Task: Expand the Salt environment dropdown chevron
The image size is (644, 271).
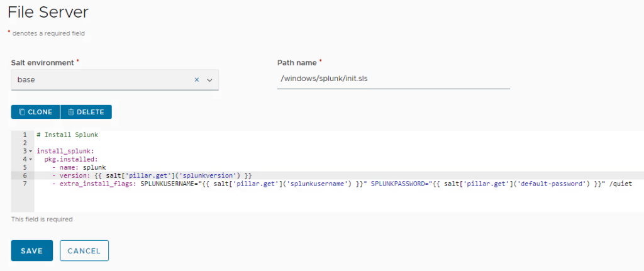Action: click(210, 80)
